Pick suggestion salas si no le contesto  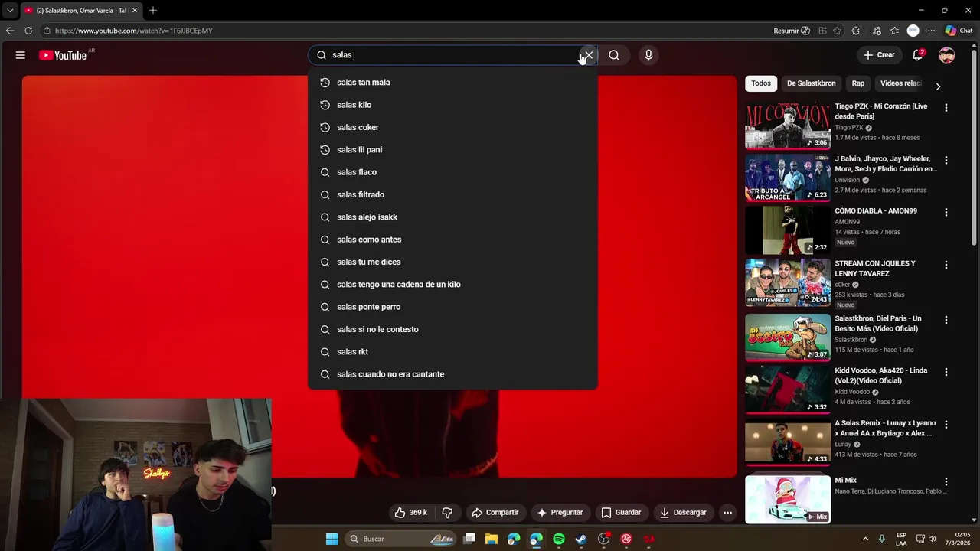click(x=452, y=329)
